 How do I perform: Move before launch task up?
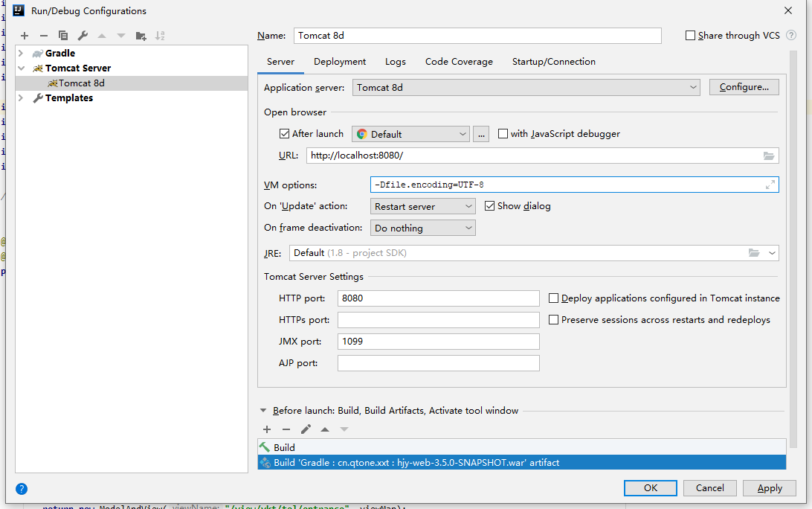click(x=325, y=429)
